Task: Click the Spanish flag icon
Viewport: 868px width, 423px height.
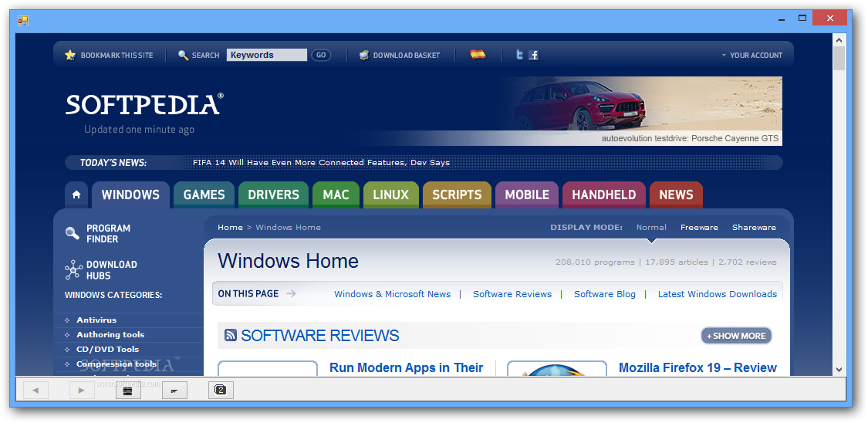Action: tap(478, 54)
